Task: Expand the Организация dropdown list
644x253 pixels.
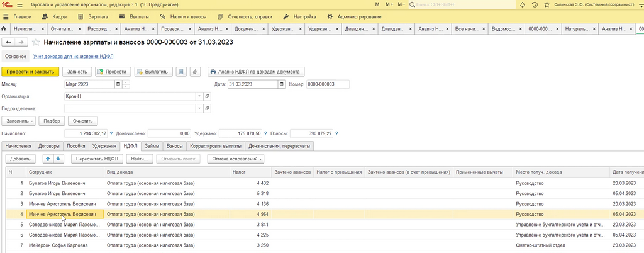Action: click(199, 96)
